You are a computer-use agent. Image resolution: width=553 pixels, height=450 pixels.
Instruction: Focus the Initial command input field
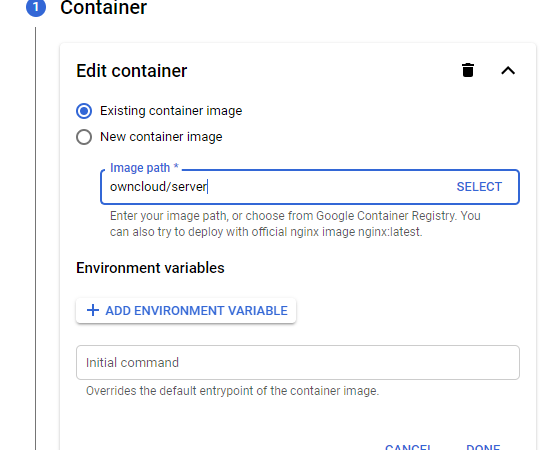pyautogui.click(x=298, y=363)
